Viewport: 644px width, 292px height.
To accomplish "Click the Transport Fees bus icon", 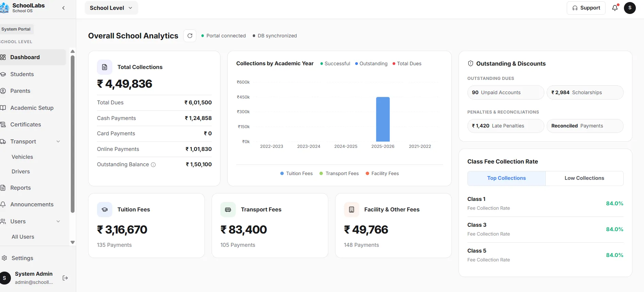I will click(x=228, y=209).
